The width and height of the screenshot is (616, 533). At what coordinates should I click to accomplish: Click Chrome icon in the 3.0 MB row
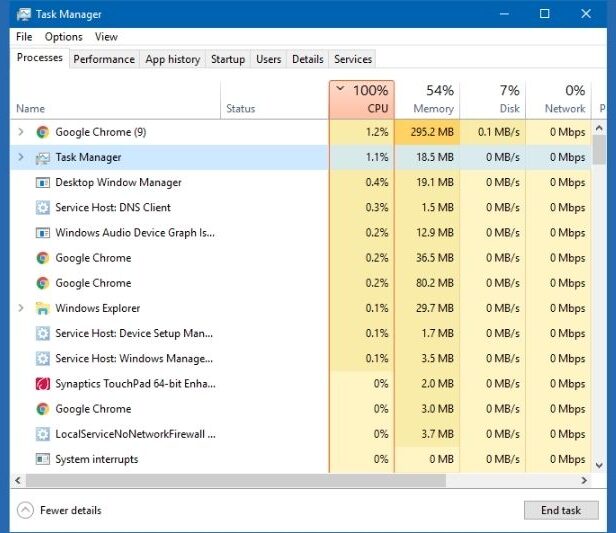pyautogui.click(x=42, y=409)
